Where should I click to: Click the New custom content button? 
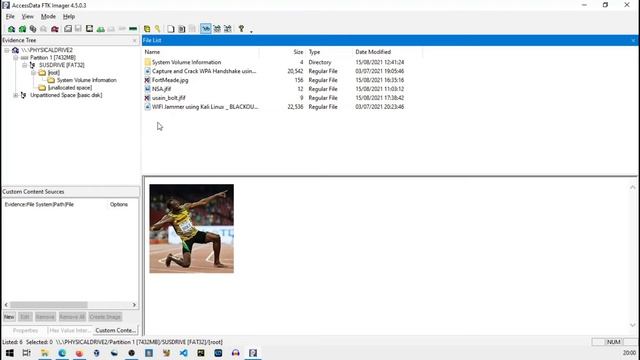pyautogui.click(x=9, y=317)
